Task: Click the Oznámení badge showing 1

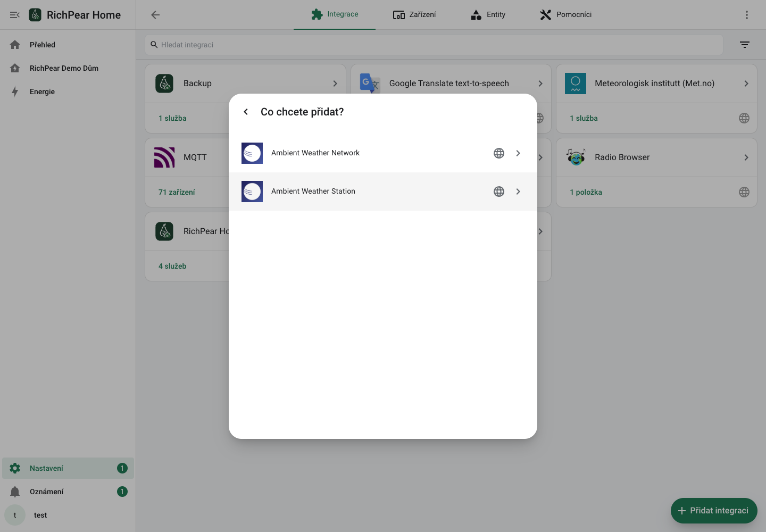Action: tap(122, 492)
